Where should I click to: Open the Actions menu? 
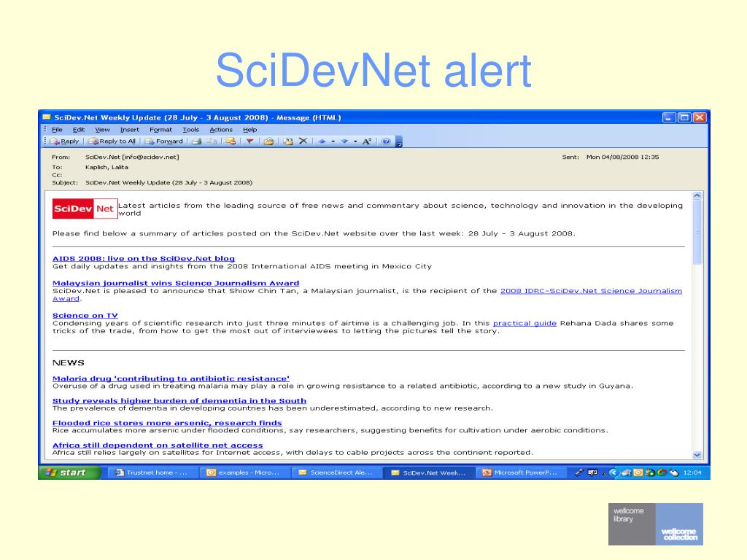pos(221,130)
